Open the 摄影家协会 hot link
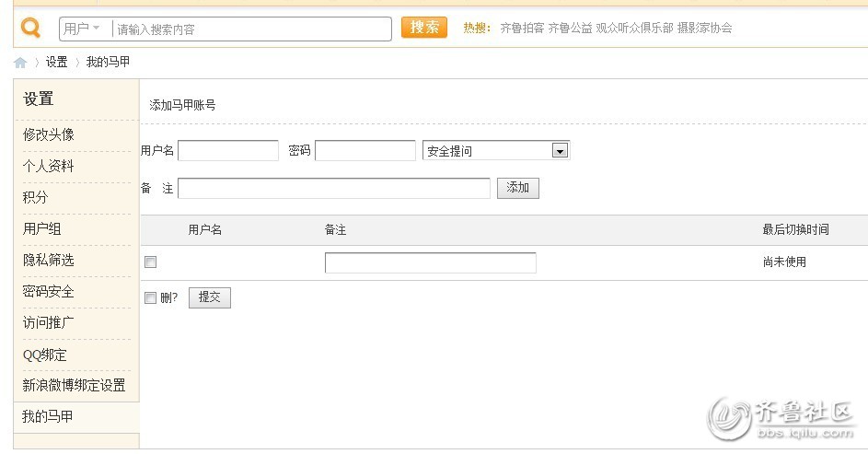This screenshot has height=454, width=868. [704, 29]
